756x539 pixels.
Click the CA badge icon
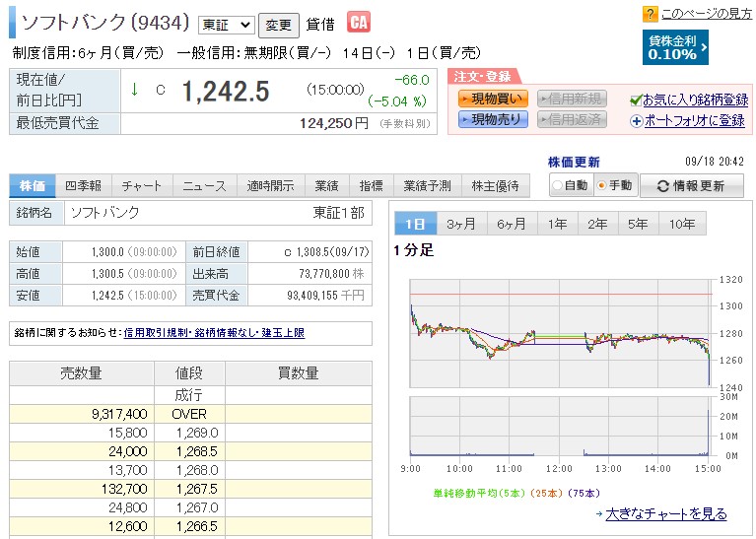coord(358,23)
